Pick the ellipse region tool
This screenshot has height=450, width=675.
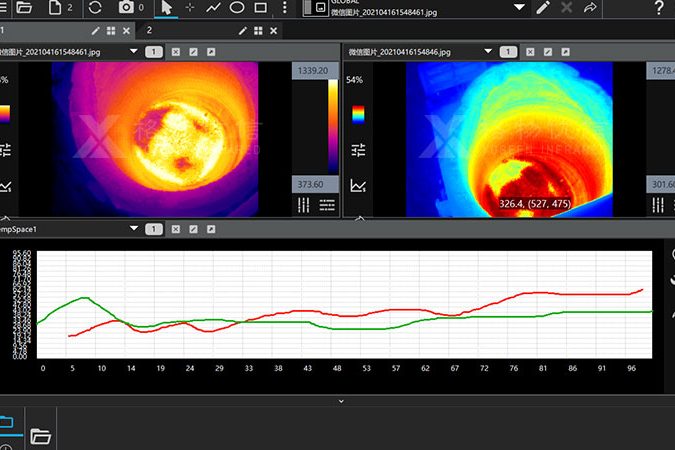pyautogui.click(x=237, y=8)
